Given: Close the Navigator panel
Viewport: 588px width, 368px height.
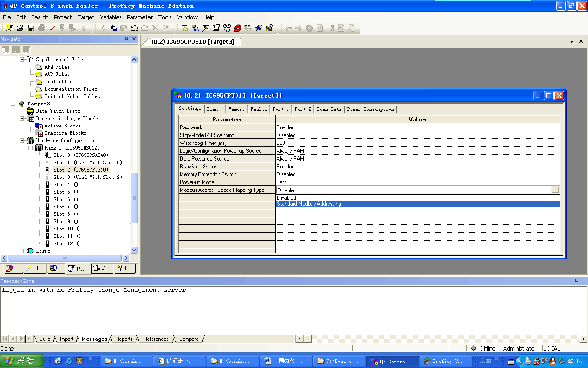Looking at the screenshot, I should pyautogui.click(x=134, y=39).
